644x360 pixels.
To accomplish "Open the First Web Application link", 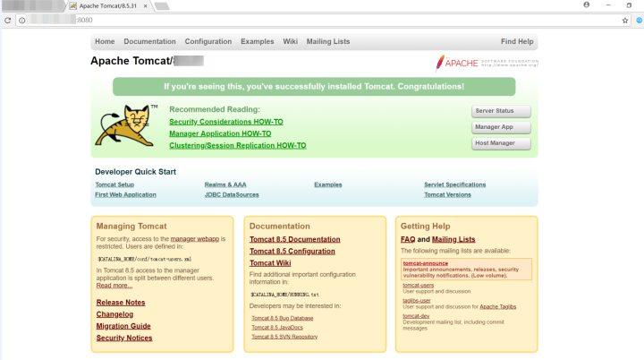I will tap(126, 194).
